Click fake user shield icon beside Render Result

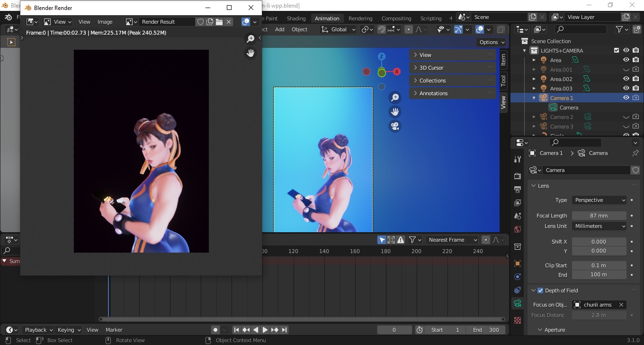point(200,22)
